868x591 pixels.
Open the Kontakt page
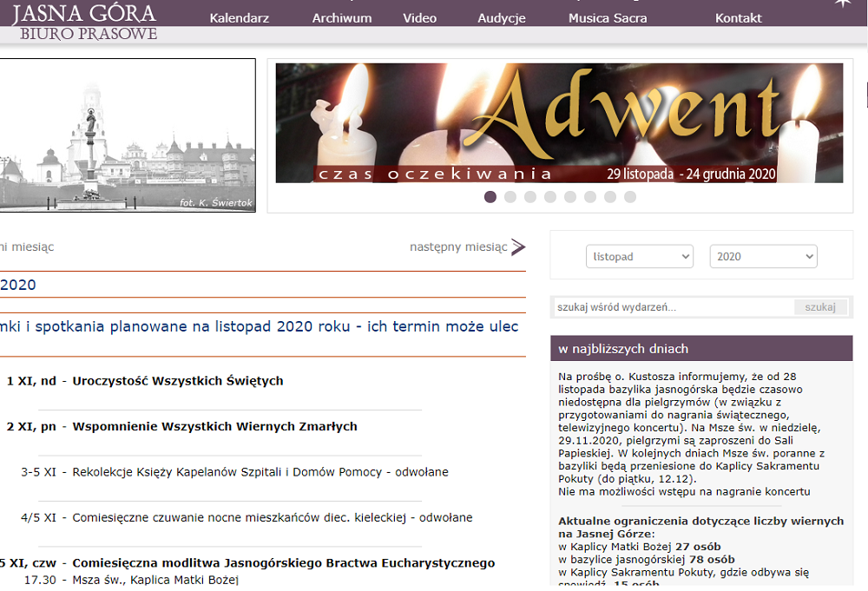coord(739,18)
